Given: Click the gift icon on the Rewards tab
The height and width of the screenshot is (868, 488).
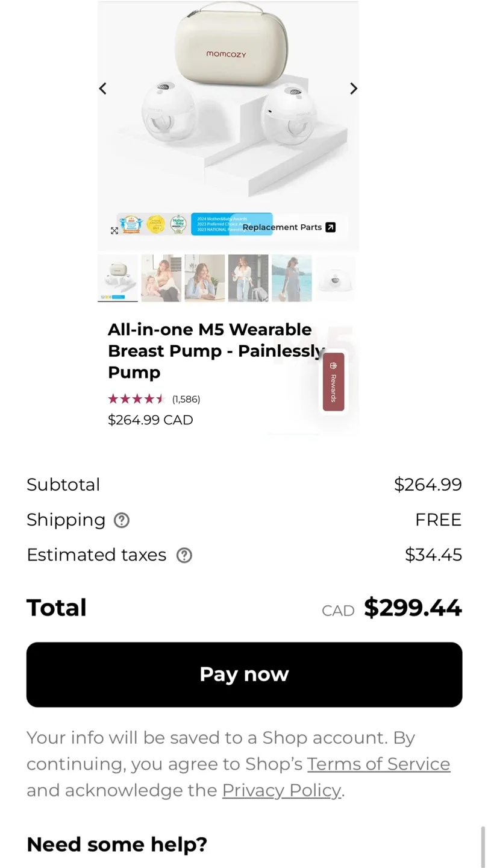Looking at the screenshot, I should [x=333, y=365].
